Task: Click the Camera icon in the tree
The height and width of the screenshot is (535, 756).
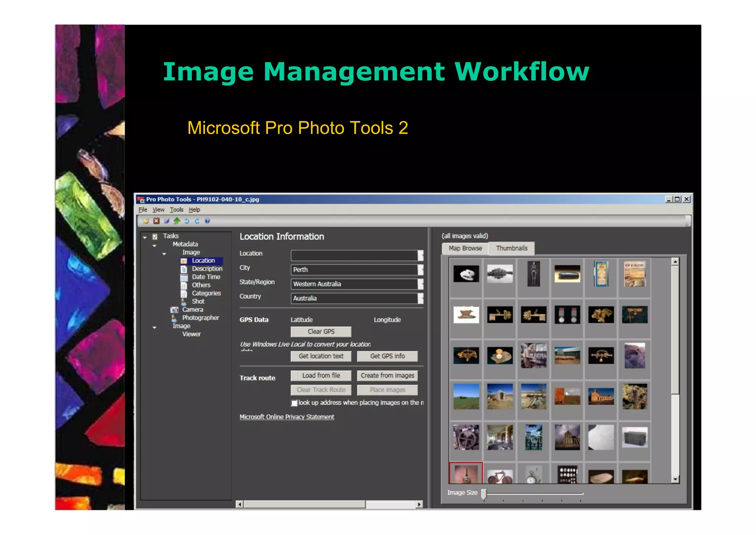Action: [x=174, y=310]
